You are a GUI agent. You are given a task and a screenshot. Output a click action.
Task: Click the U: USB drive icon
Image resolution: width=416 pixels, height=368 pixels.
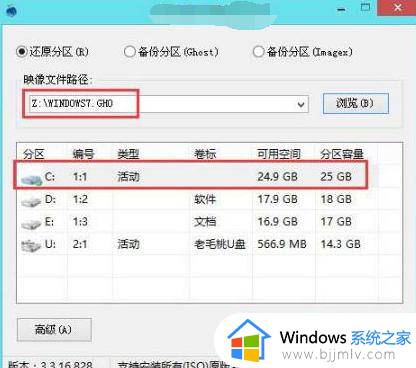32,246
